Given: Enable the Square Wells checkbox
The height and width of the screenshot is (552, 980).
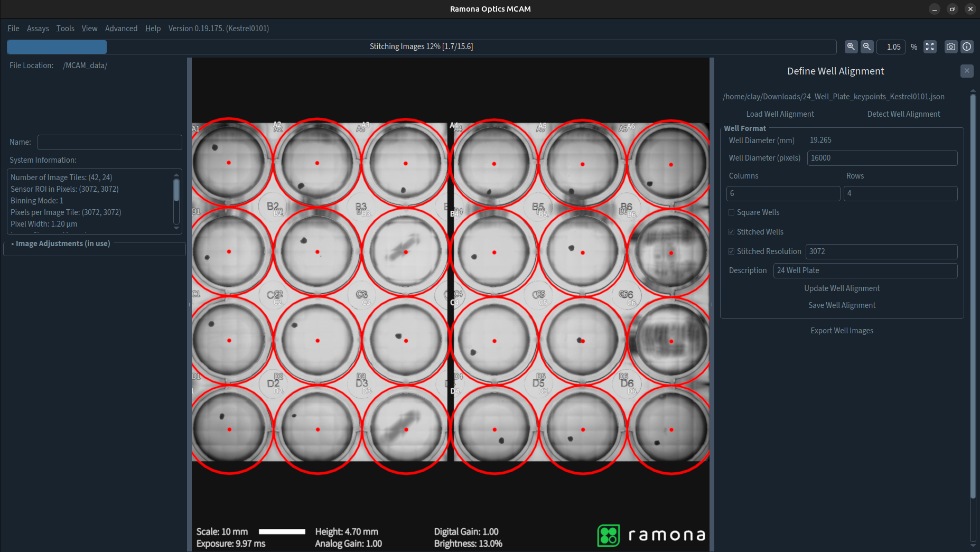Looking at the screenshot, I should tap(731, 212).
